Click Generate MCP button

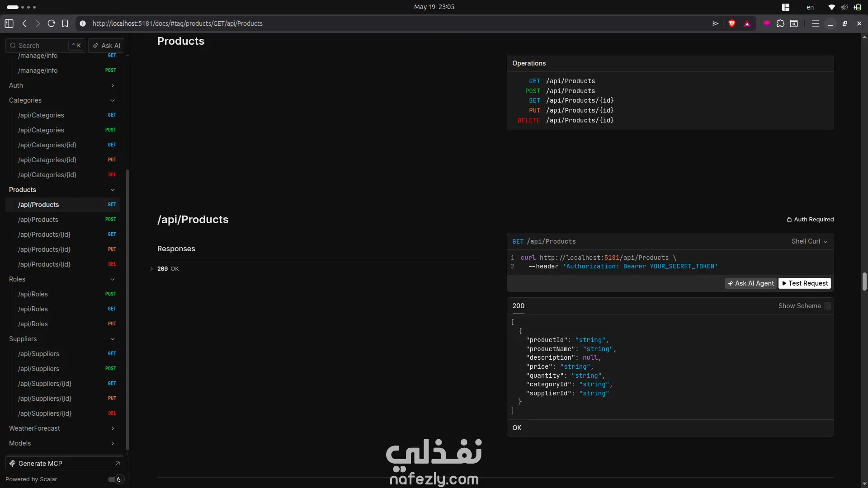point(65,464)
